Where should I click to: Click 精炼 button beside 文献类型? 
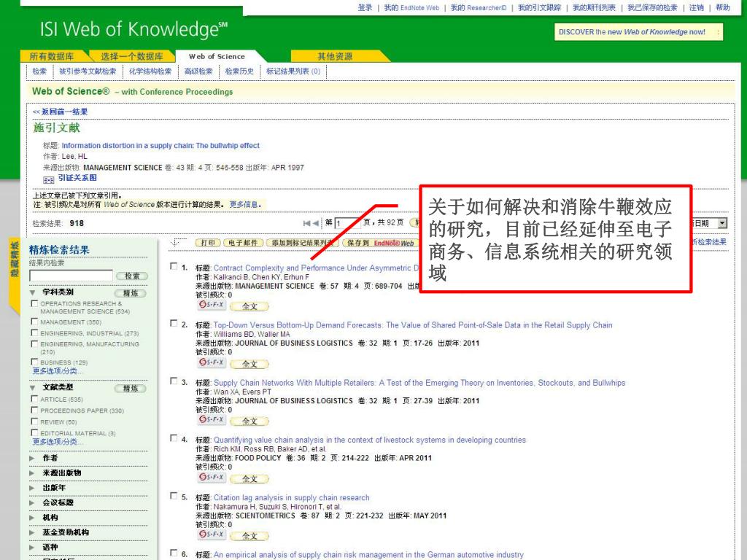point(131,389)
